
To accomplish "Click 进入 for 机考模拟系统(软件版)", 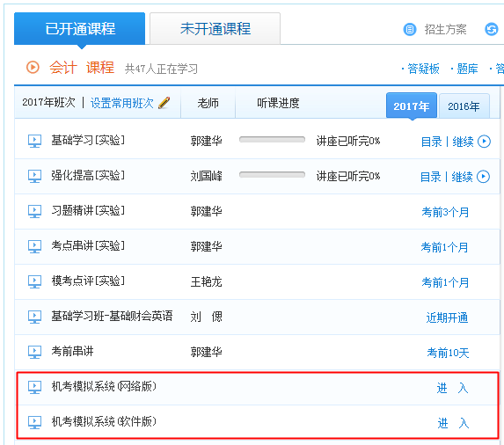I will click(x=453, y=423).
